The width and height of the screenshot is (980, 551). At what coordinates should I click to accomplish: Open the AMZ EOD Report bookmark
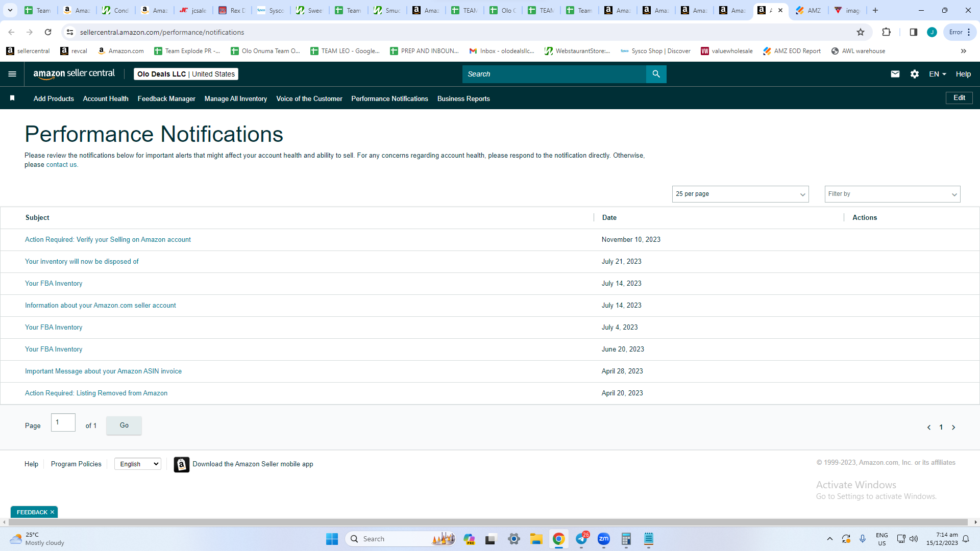coord(792,51)
